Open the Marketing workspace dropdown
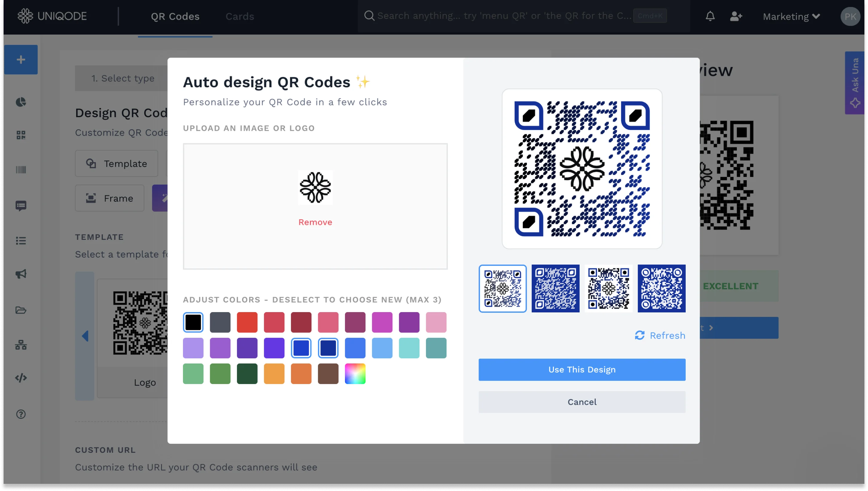This screenshot has width=868, height=491. [791, 16]
